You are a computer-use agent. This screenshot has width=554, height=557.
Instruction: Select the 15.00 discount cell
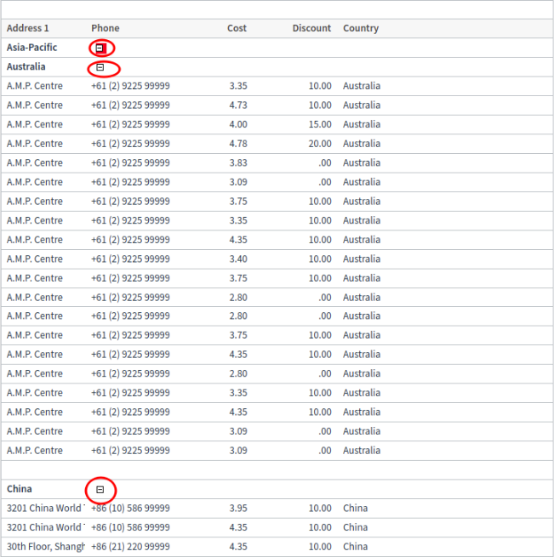[x=320, y=124]
